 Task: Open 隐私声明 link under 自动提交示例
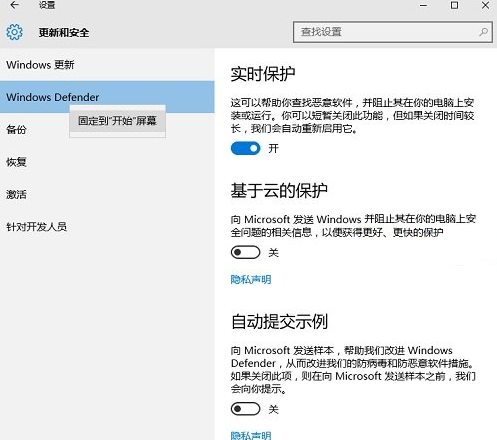coord(251,435)
